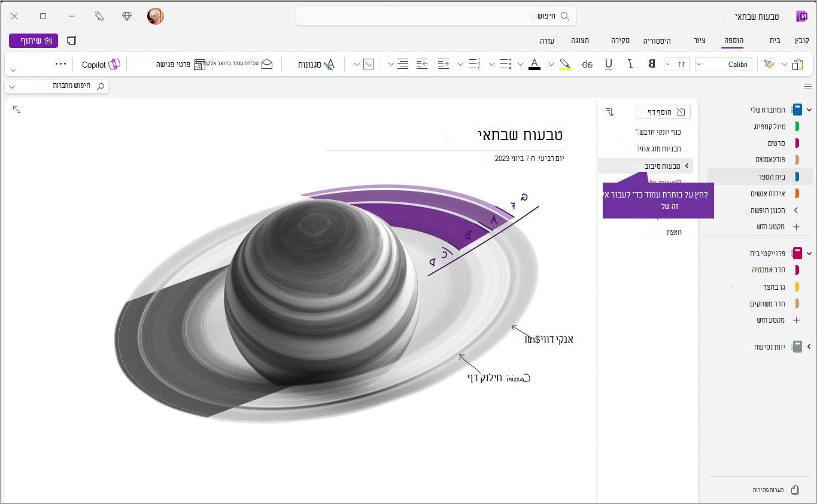Open the font size 11 dropdown
The height and width of the screenshot is (504, 817).
[677, 64]
